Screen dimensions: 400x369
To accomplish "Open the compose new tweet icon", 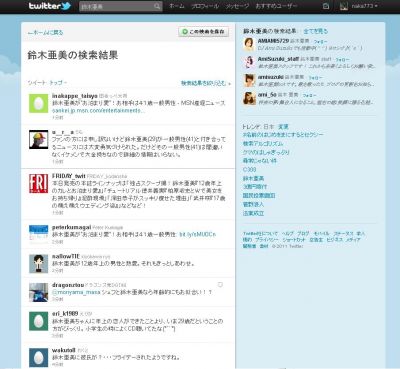I will click(326, 6).
